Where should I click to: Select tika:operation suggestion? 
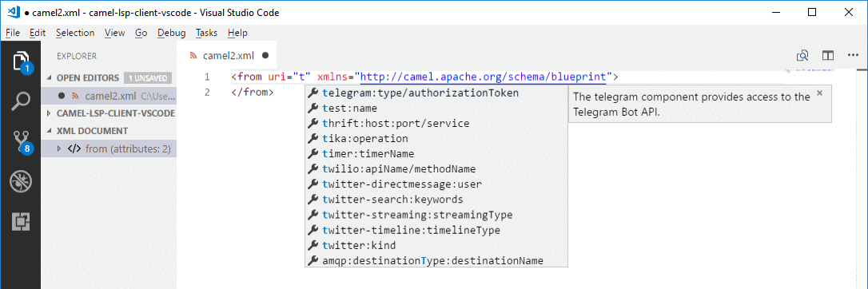pos(436,139)
